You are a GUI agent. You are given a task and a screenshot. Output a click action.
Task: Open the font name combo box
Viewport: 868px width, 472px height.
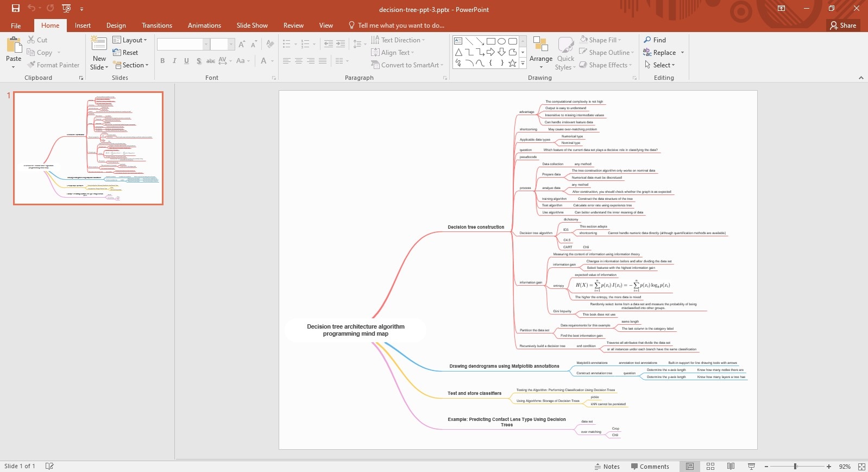coord(183,45)
